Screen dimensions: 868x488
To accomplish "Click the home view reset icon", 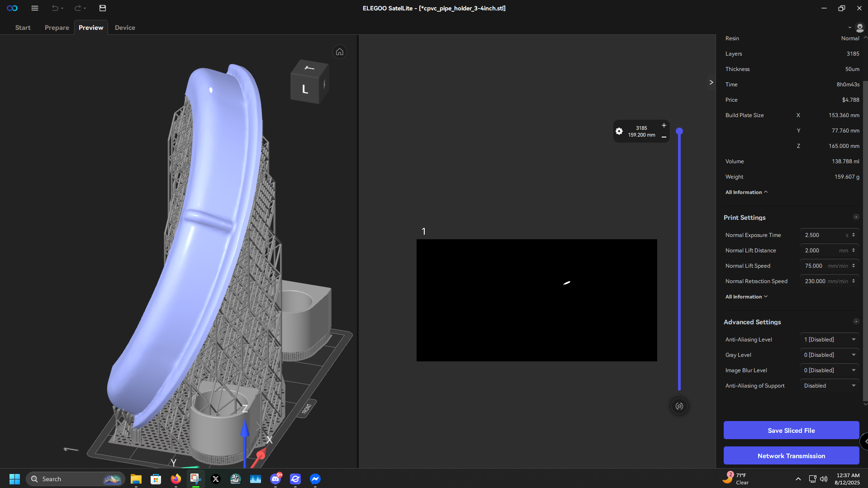I will [x=339, y=52].
